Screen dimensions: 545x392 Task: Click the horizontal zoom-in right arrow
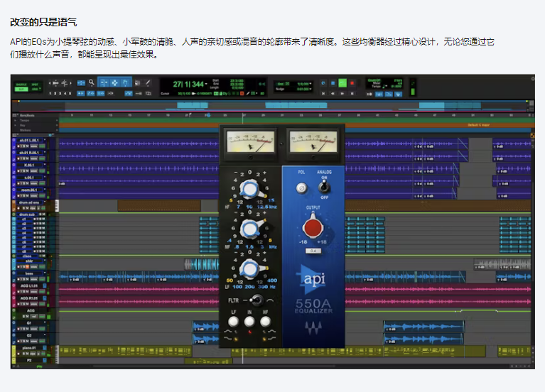[70, 83]
